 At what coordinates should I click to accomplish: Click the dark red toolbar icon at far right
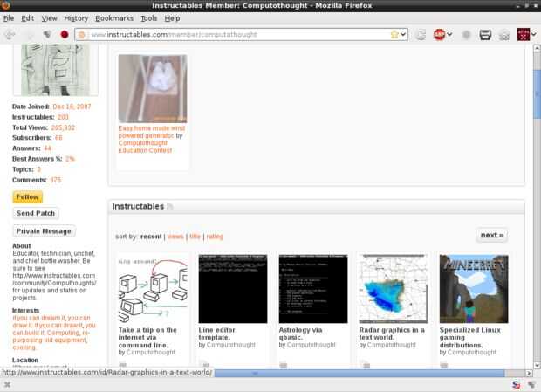pos(523,35)
